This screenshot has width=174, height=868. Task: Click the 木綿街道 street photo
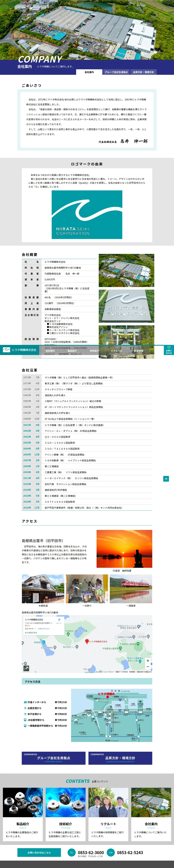(43, 589)
